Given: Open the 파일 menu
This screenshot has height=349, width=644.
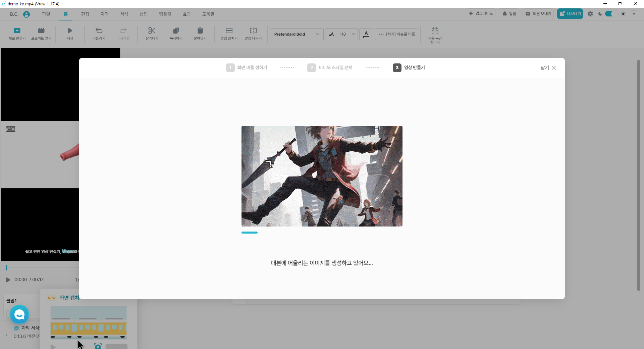Looking at the screenshot, I should tap(46, 14).
